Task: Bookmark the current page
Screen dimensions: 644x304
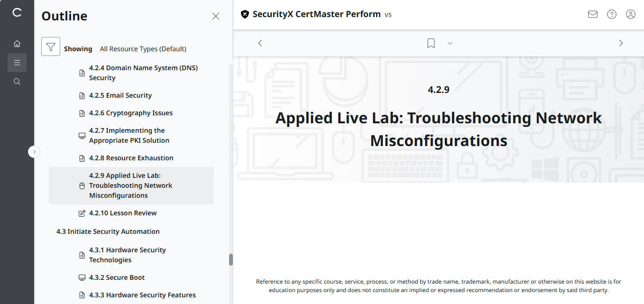Action: (431, 43)
